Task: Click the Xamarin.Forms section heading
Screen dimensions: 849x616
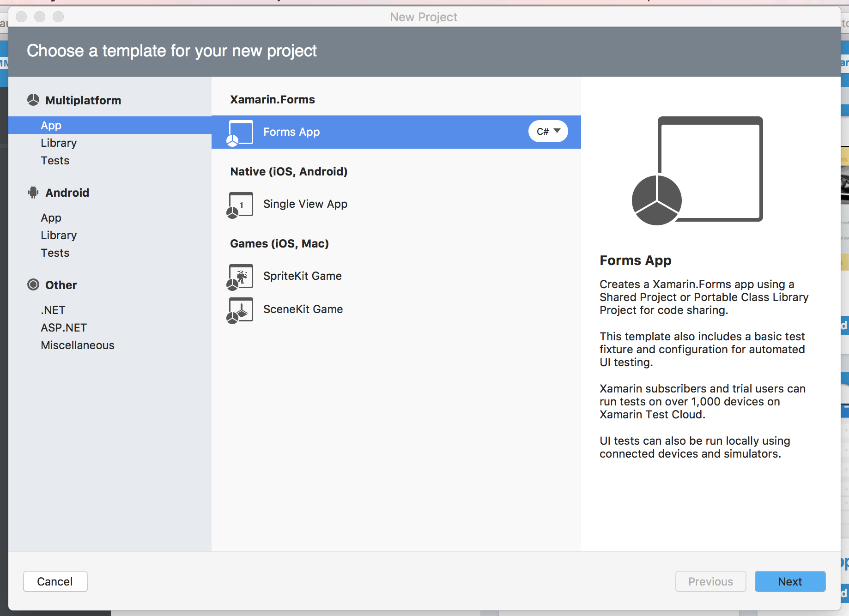Action: [273, 99]
